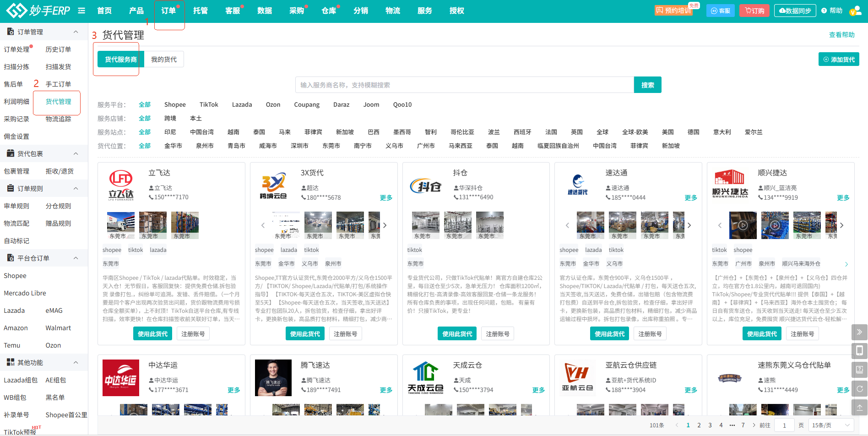Viewport: 868px width, 436px height.
Task: Open the user account avatar icon
Action: point(855,11)
